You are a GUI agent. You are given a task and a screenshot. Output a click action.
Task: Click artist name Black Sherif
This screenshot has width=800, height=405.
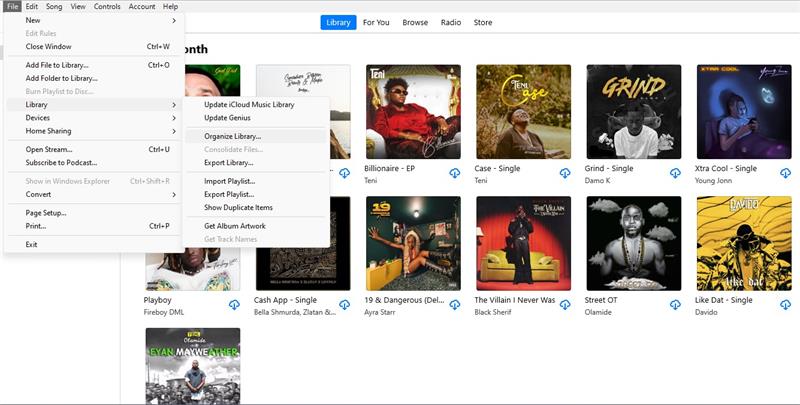pos(493,312)
